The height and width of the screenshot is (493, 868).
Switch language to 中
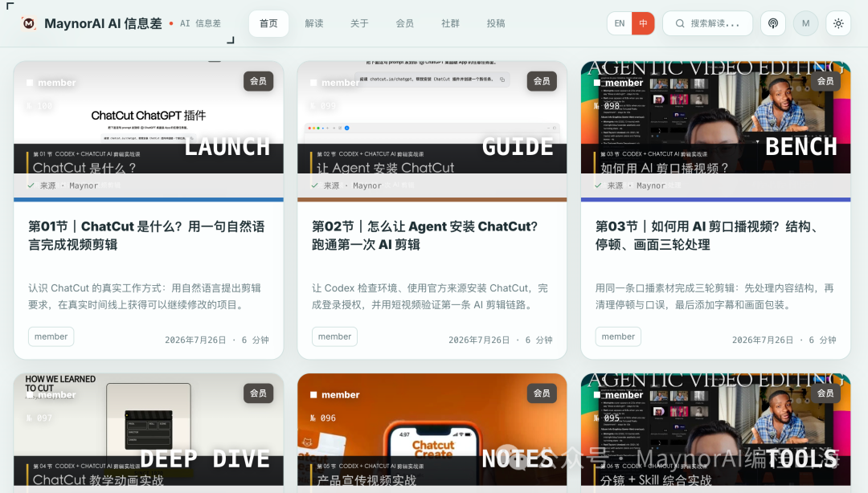tap(643, 23)
